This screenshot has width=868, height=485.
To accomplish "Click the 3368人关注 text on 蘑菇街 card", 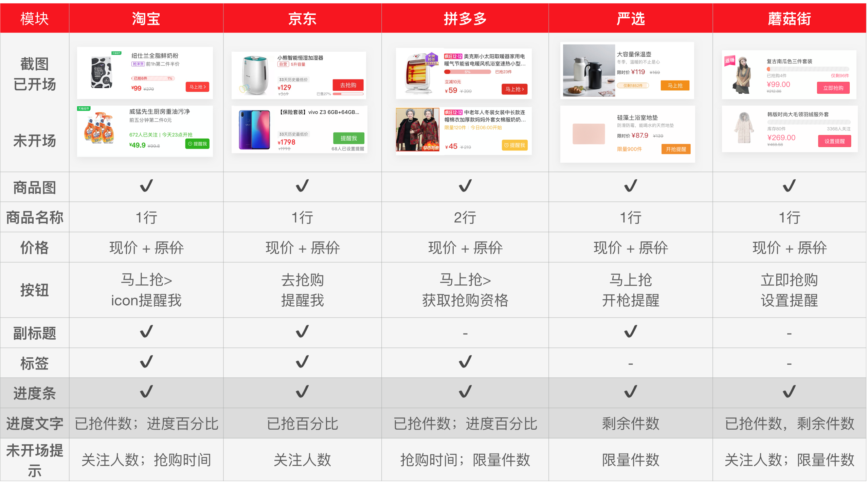I will 838,129.
